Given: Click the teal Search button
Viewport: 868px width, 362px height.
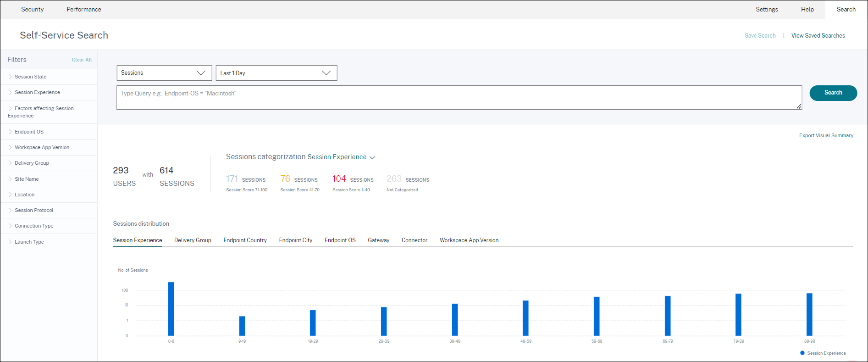Looking at the screenshot, I should click(x=833, y=93).
